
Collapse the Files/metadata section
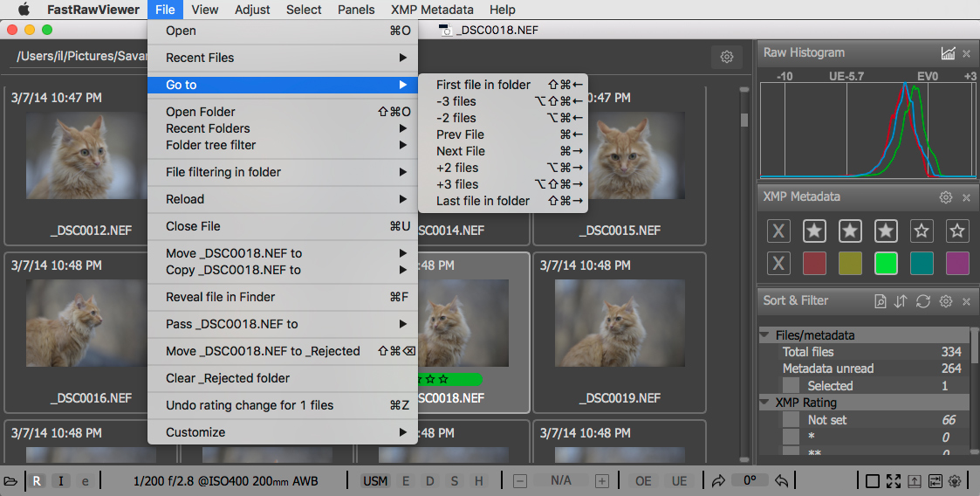click(x=765, y=335)
